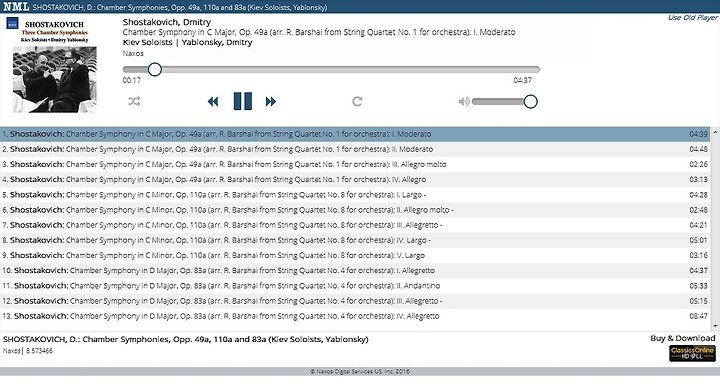Click catalogue number 8.573466
720x384 pixels.
point(39,351)
